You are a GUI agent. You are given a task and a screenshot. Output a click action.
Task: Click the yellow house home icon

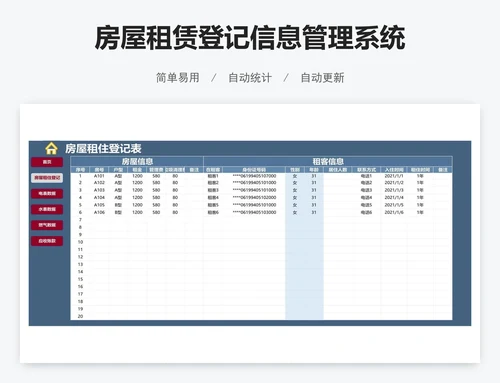point(51,149)
